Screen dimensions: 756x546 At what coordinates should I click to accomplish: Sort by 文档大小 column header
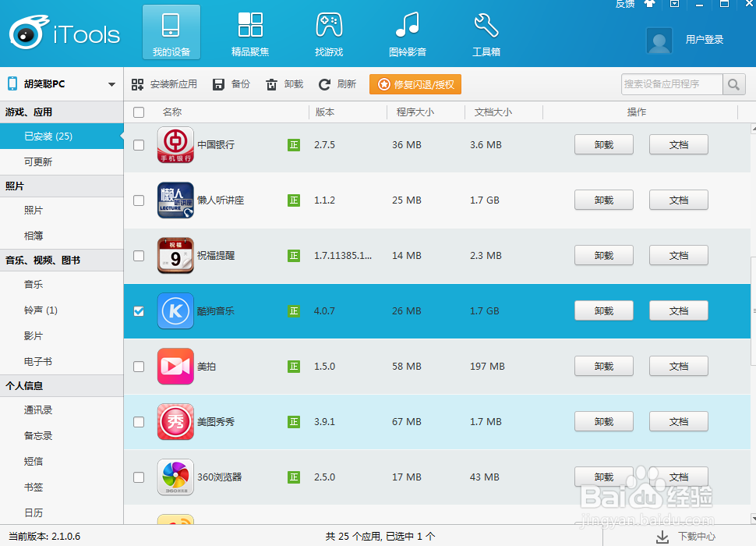coord(493,112)
